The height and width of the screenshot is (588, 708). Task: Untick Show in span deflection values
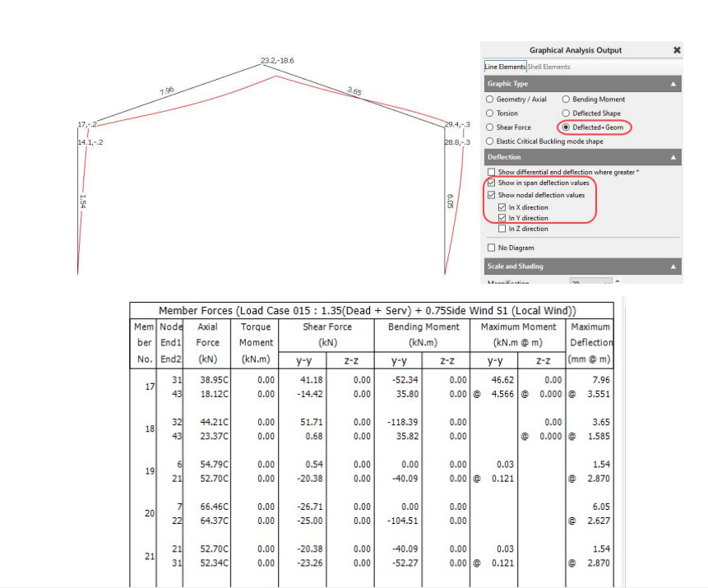click(491, 183)
